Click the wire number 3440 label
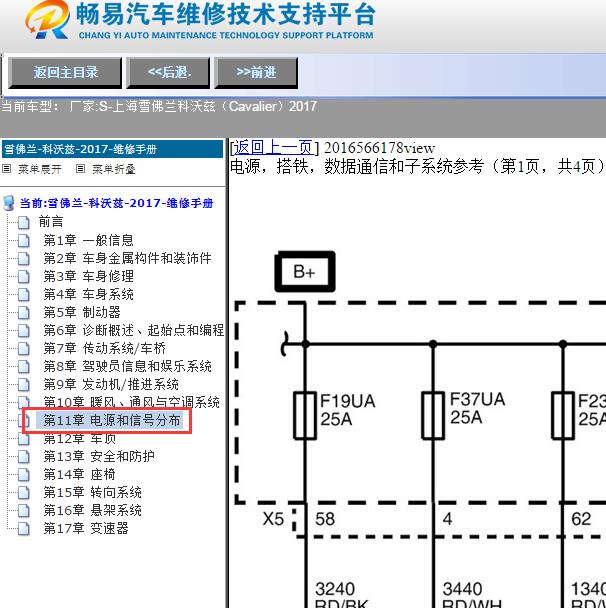The image size is (606, 608). click(463, 589)
